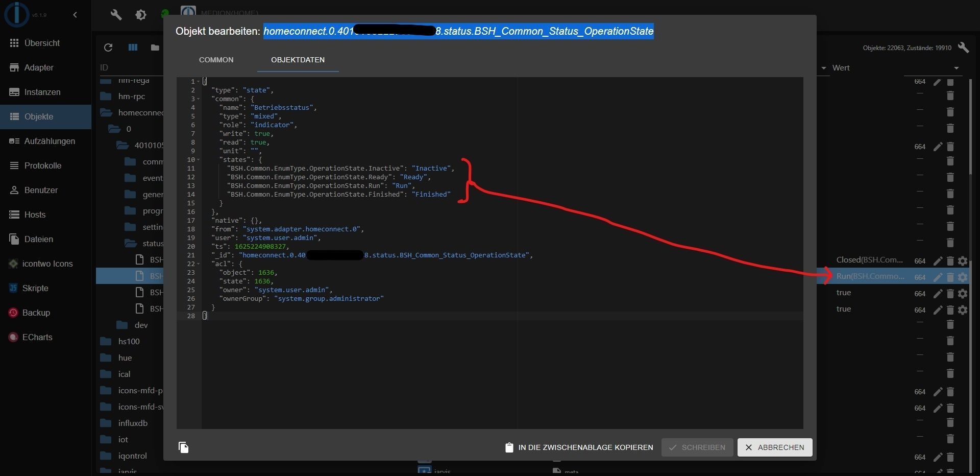Fold the "states" block at line 10
This screenshot has width=980, height=476.
[x=199, y=159]
